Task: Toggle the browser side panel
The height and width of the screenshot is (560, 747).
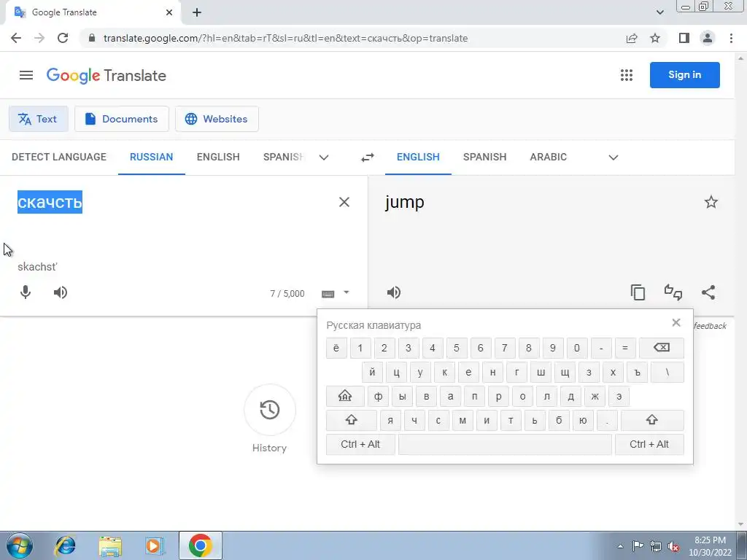Action: (x=684, y=38)
